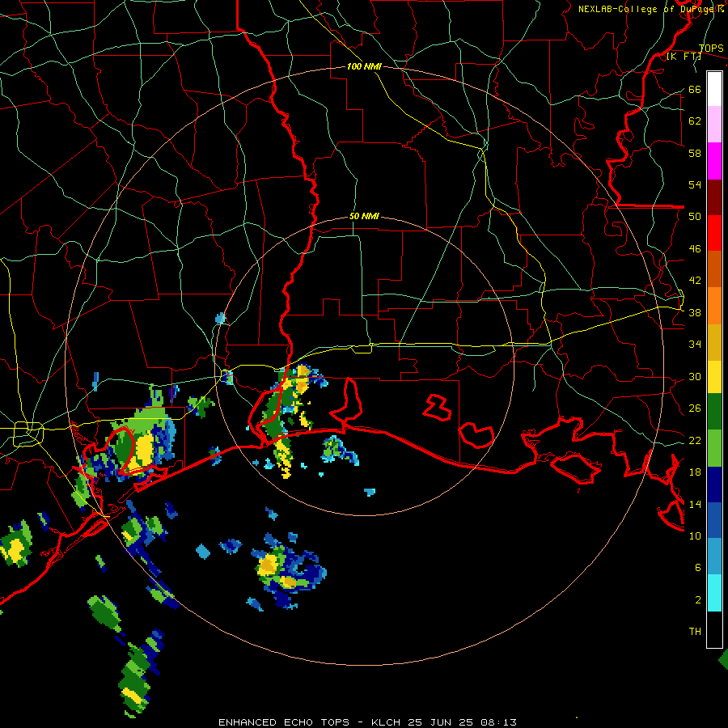Click the TOPS legend title
The height and width of the screenshot is (728, 728).
[x=711, y=49]
